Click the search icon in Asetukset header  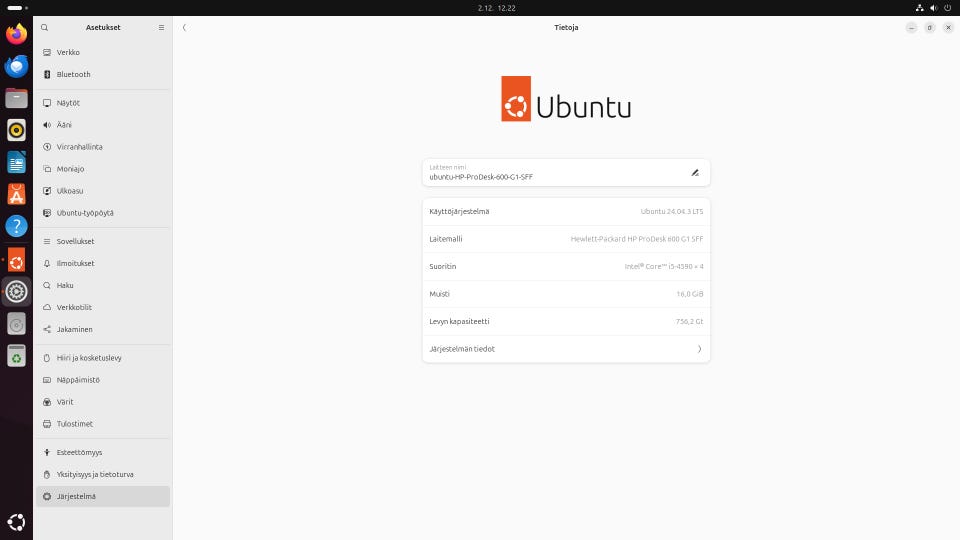[45, 28]
